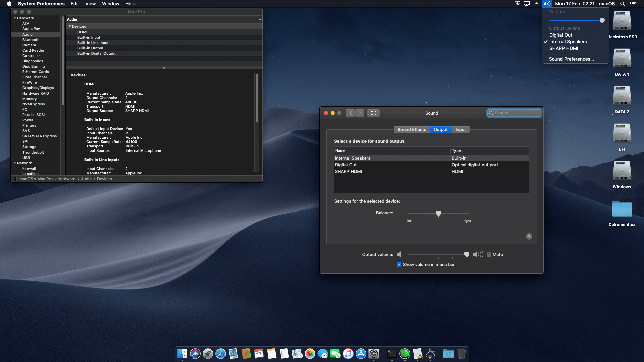Open the Mail stamp icon in Dock
The width and height of the screenshot is (644, 362).
(x=233, y=354)
